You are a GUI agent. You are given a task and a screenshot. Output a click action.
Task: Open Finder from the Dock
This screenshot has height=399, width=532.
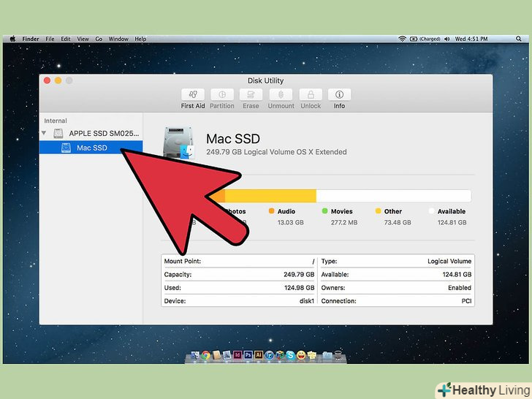tap(195, 355)
